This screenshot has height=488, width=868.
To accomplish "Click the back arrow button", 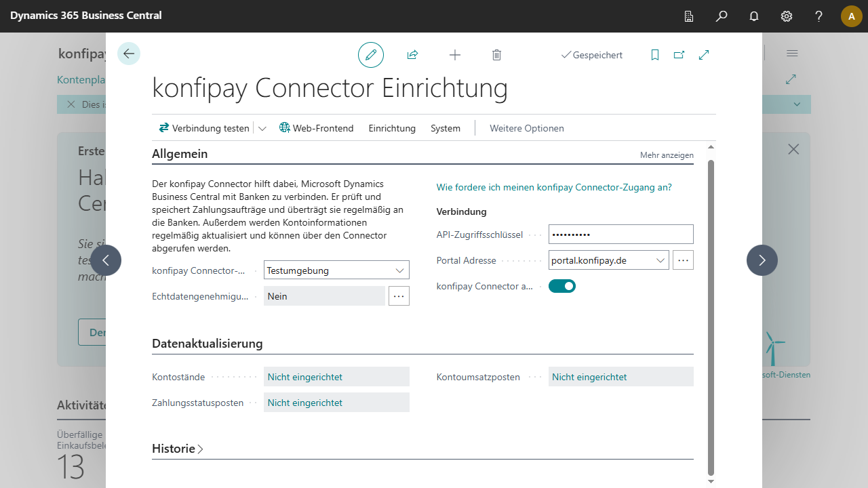I will pos(129,54).
